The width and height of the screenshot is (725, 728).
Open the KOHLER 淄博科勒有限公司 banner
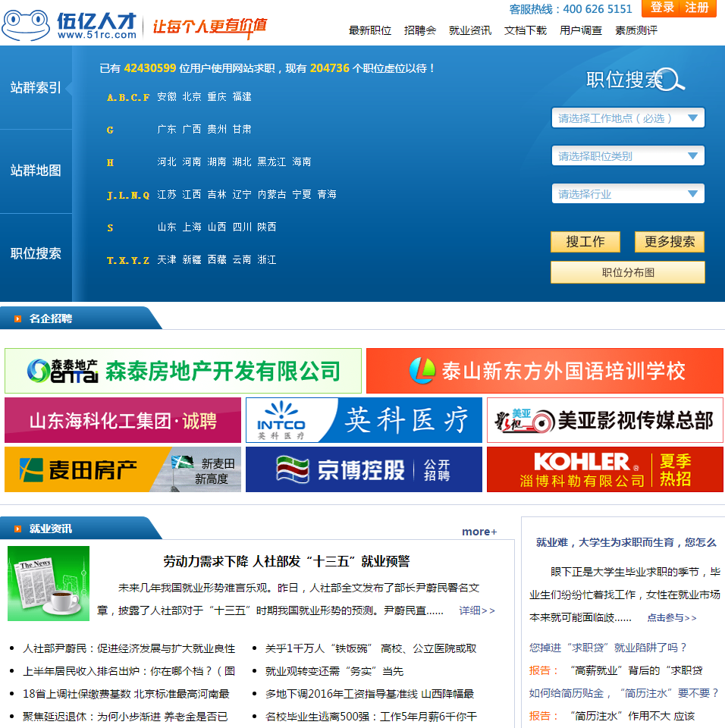604,469
